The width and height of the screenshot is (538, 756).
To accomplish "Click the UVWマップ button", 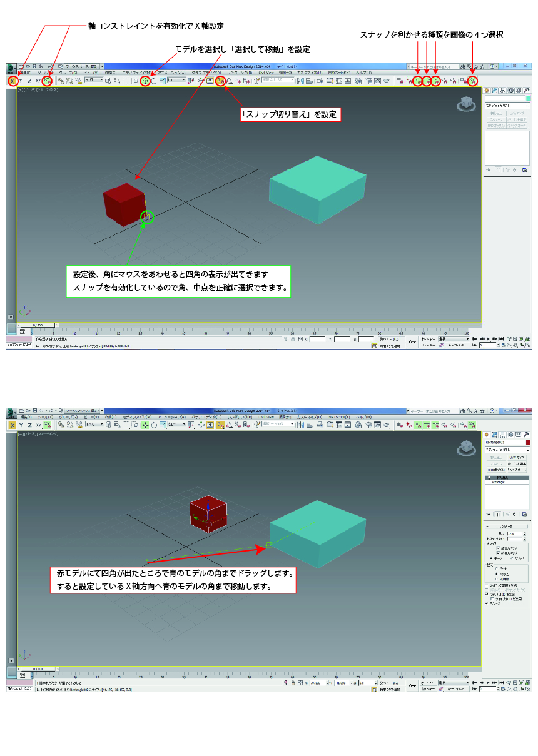I will click(x=517, y=457).
